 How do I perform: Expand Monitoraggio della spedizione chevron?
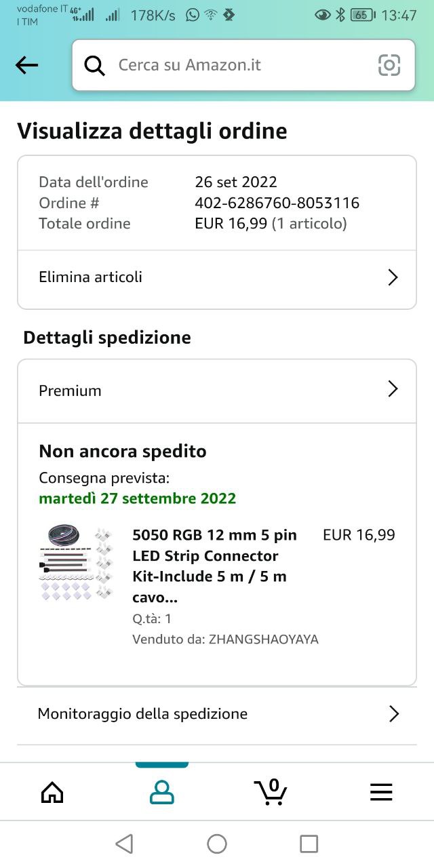click(393, 714)
